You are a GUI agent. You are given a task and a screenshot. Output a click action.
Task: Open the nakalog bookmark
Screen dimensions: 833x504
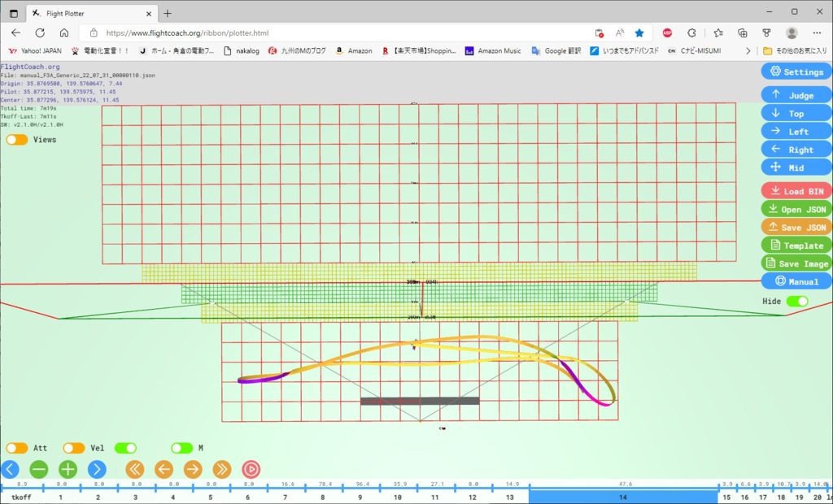[242, 51]
